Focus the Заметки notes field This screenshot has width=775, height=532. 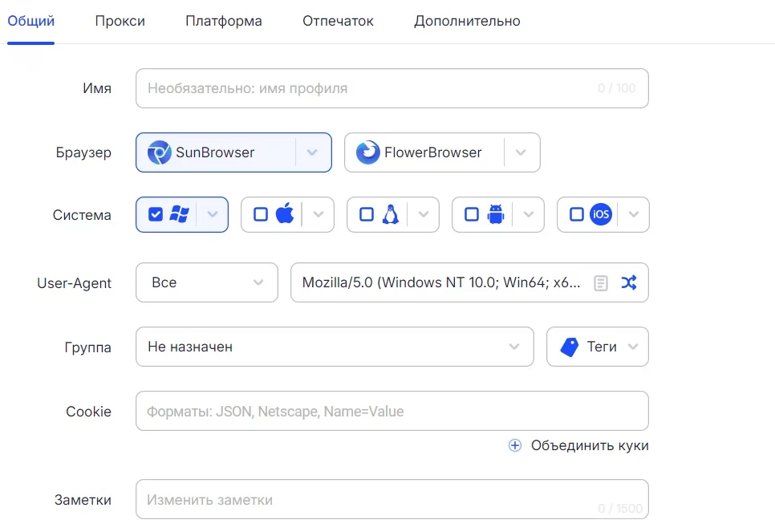(392, 499)
